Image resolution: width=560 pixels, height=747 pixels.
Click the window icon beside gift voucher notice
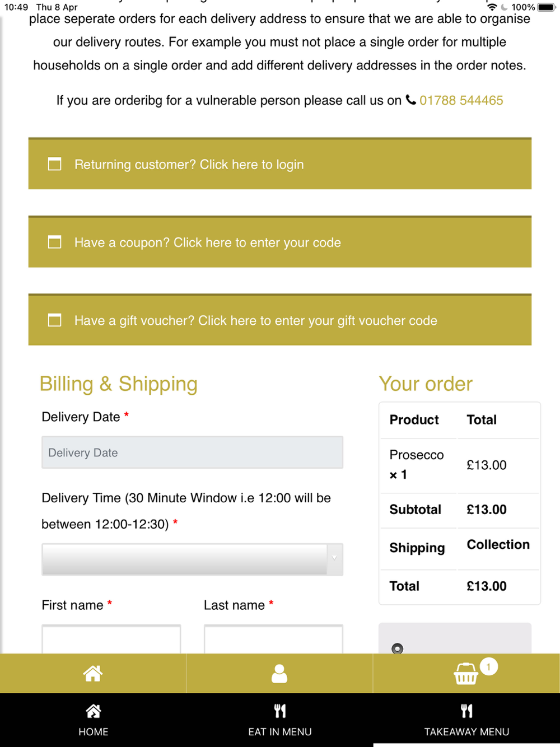click(x=54, y=320)
